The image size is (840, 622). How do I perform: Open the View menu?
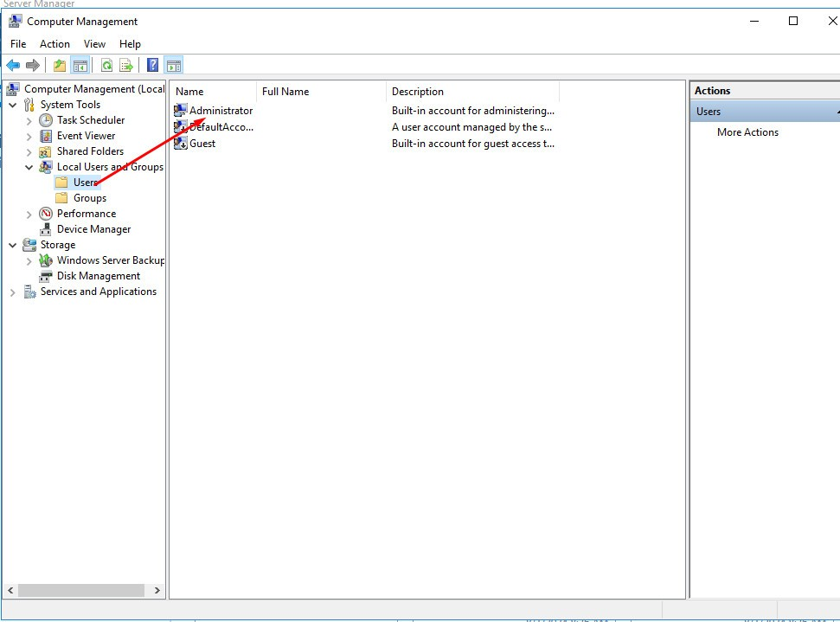94,44
